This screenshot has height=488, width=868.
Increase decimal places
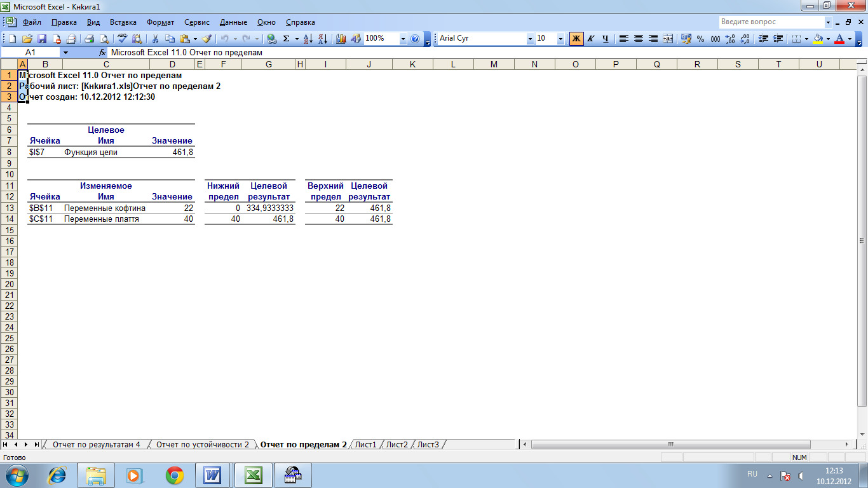click(x=730, y=39)
